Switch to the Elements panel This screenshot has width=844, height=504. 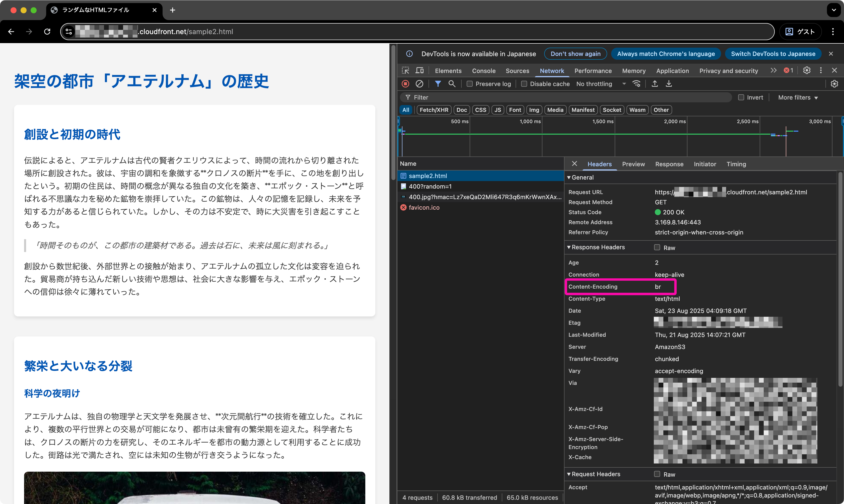click(x=448, y=71)
